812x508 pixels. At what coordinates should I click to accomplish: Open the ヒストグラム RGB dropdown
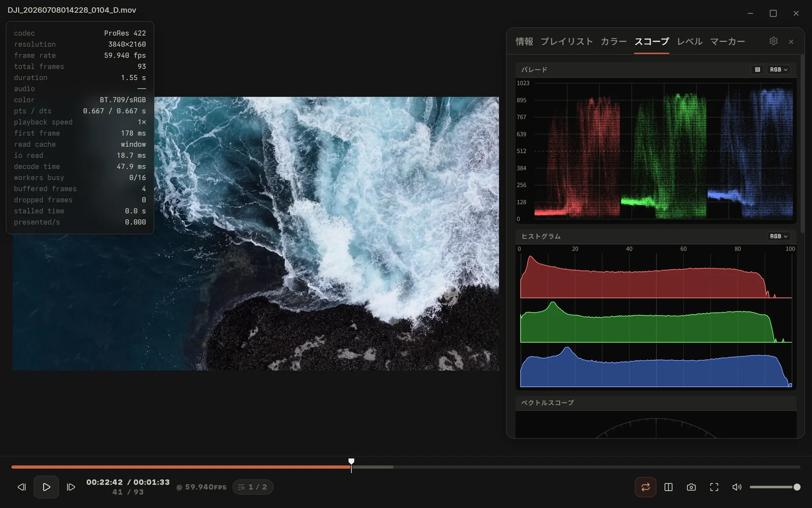(x=779, y=236)
